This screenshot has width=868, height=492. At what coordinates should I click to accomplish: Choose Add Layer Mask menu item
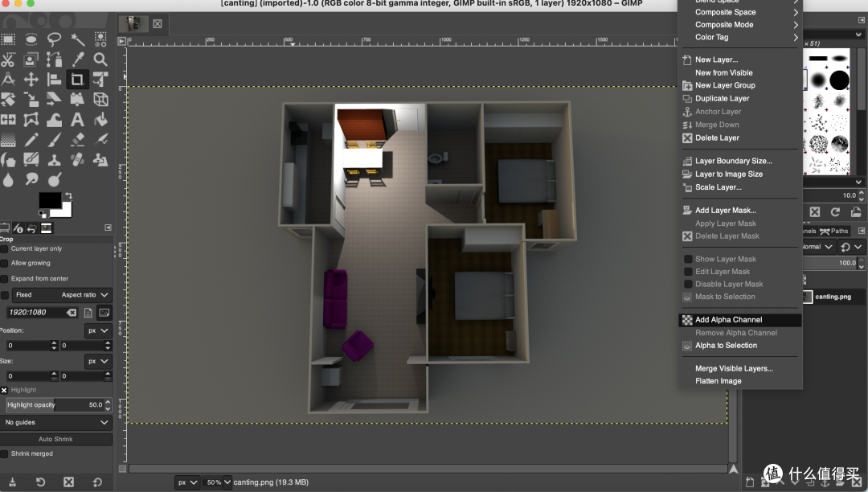[x=740, y=211]
